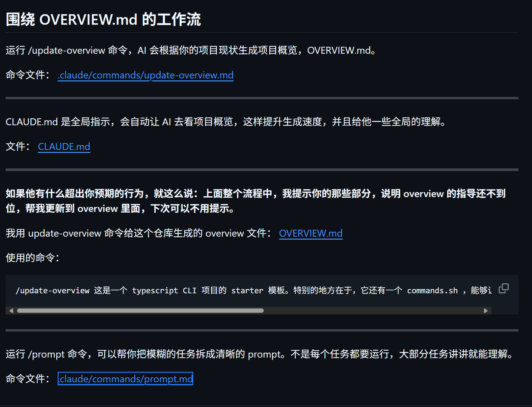Screen dimensions: 532x407
Task: Click the heading 围绕 OVERVIEW.md 的工作流
Action: (103, 19)
